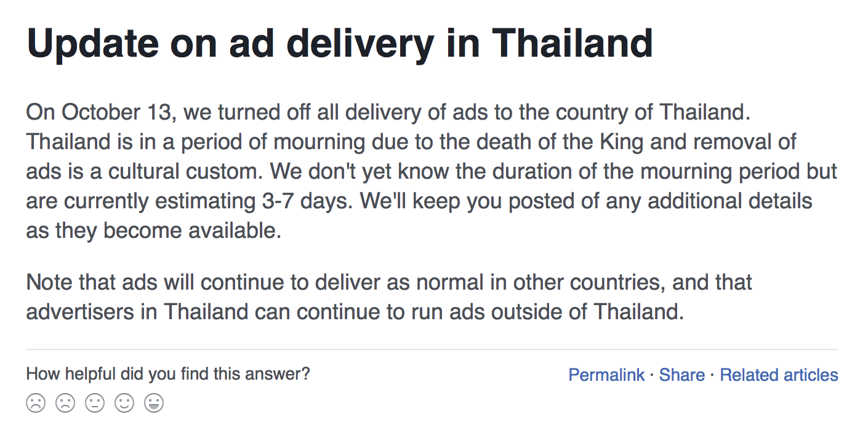Click "as they become available." text
Viewport: 868px width, 440px height.
tap(153, 231)
